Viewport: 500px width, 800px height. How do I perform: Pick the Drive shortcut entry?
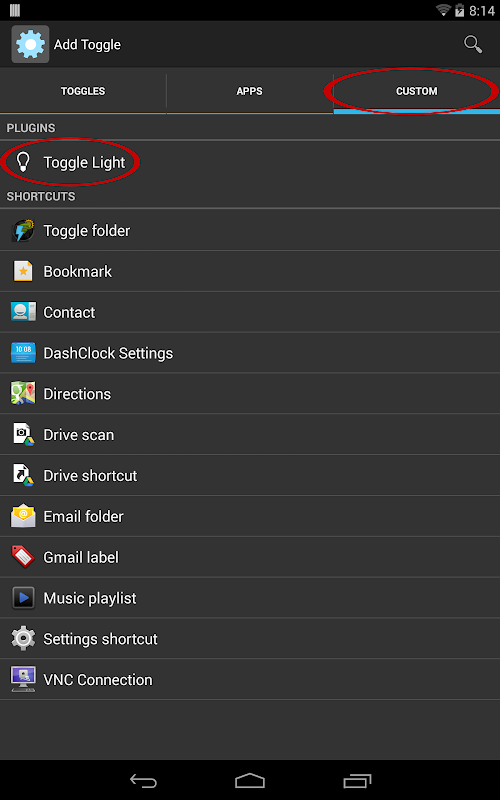pyautogui.click(x=250, y=476)
